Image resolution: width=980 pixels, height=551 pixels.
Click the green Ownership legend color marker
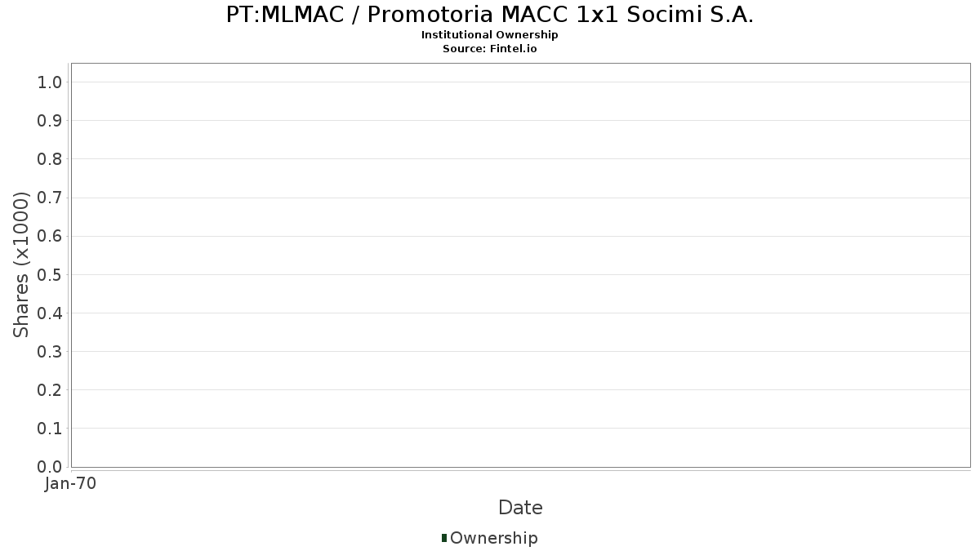pyautogui.click(x=444, y=538)
